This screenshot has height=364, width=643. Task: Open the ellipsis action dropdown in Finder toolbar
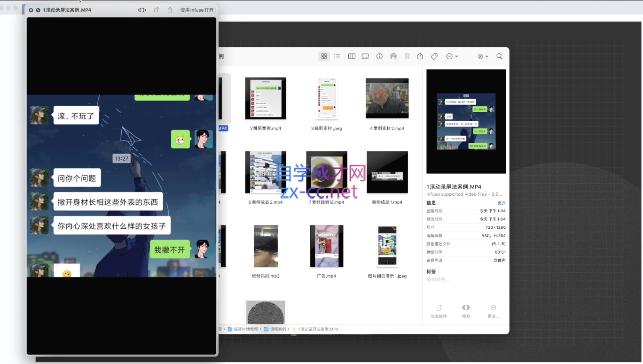pos(452,56)
